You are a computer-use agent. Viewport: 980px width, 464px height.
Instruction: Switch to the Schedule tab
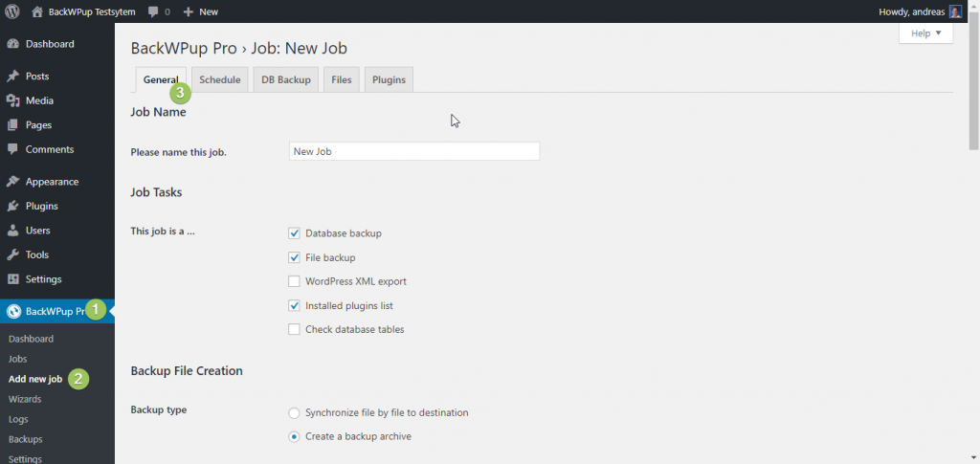pyautogui.click(x=219, y=79)
